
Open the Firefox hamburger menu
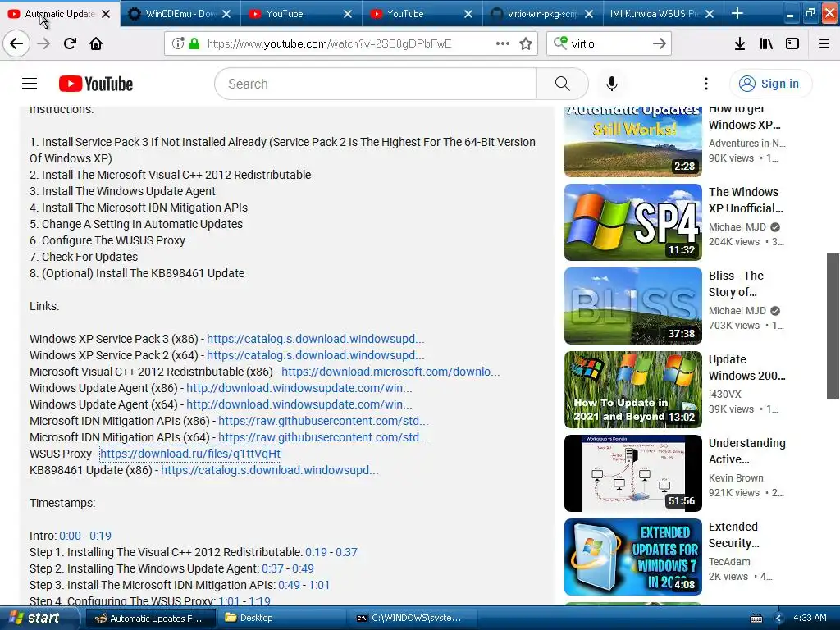(x=824, y=43)
